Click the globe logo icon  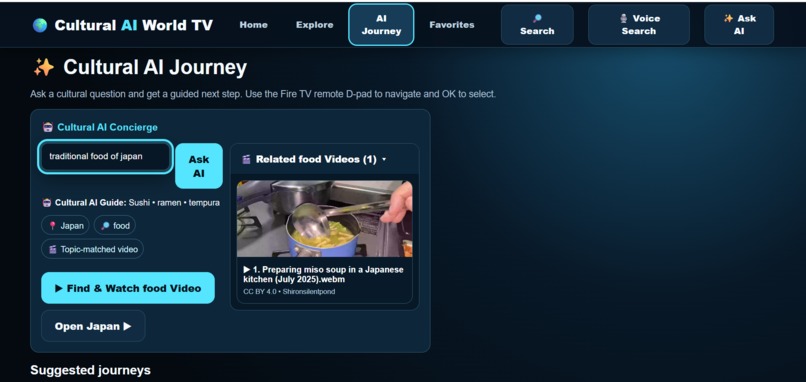[40, 25]
